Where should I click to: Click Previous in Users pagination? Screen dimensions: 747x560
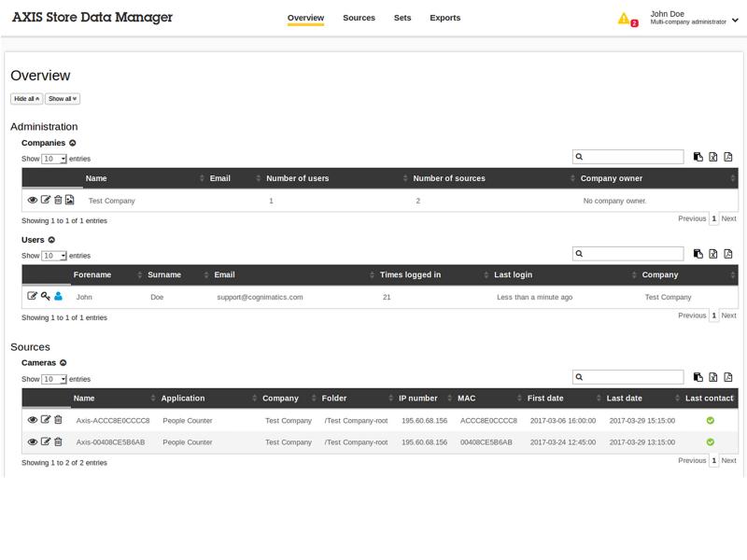point(692,315)
